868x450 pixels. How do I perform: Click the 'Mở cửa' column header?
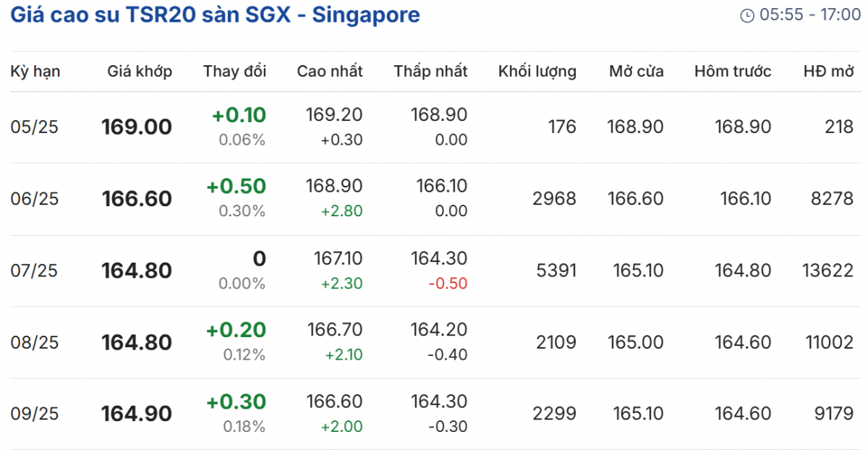[x=636, y=71]
